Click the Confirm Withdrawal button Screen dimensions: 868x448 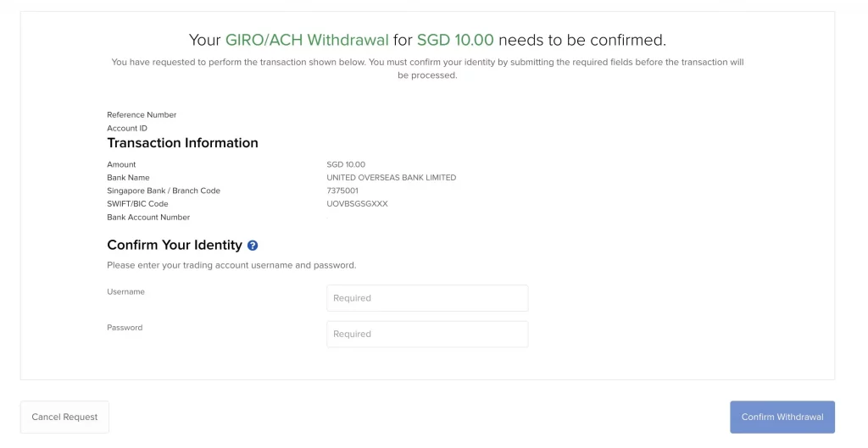pos(782,417)
